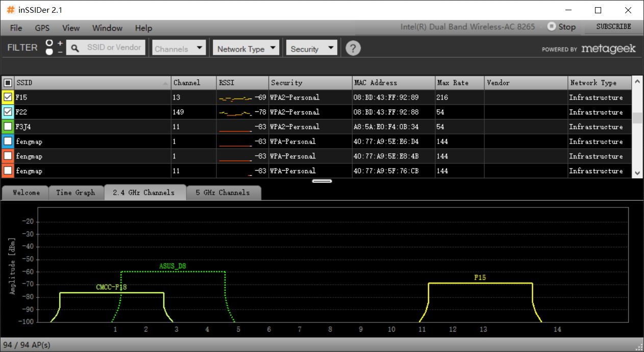Open the Intel Wireless-AC 8265 adapter selector
Image resolution: width=644 pixels, height=352 pixels.
pos(467,27)
